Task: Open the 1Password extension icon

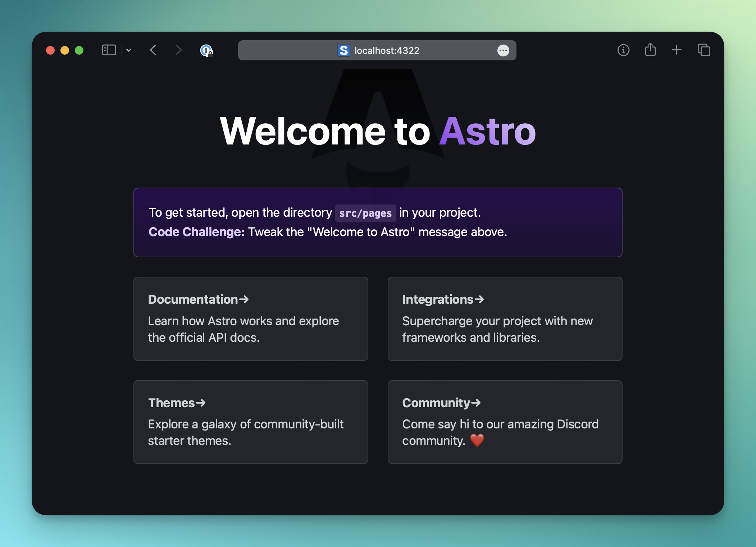Action: (206, 50)
